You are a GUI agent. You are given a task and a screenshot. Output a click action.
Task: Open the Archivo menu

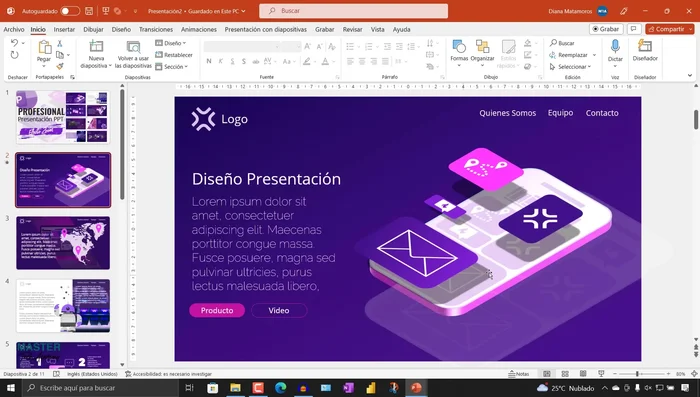pyautogui.click(x=14, y=29)
